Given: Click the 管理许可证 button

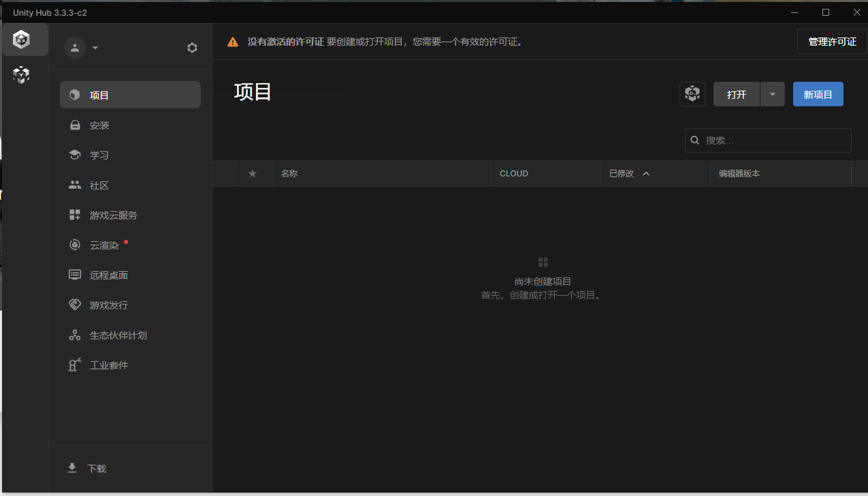Looking at the screenshot, I should click(x=831, y=42).
